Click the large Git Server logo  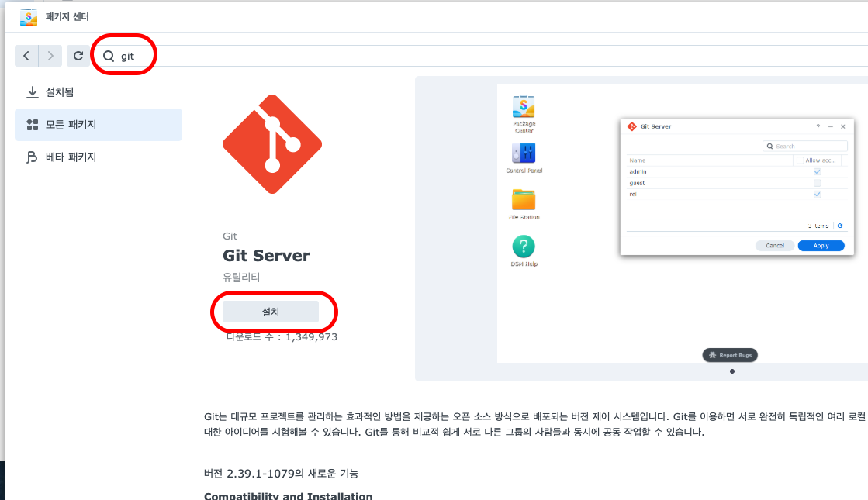pyautogui.click(x=272, y=144)
